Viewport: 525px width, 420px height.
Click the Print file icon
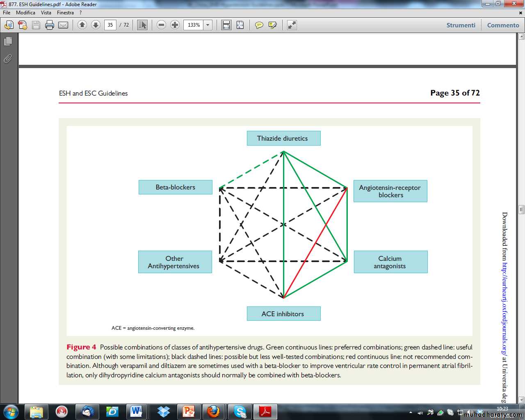[50, 25]
